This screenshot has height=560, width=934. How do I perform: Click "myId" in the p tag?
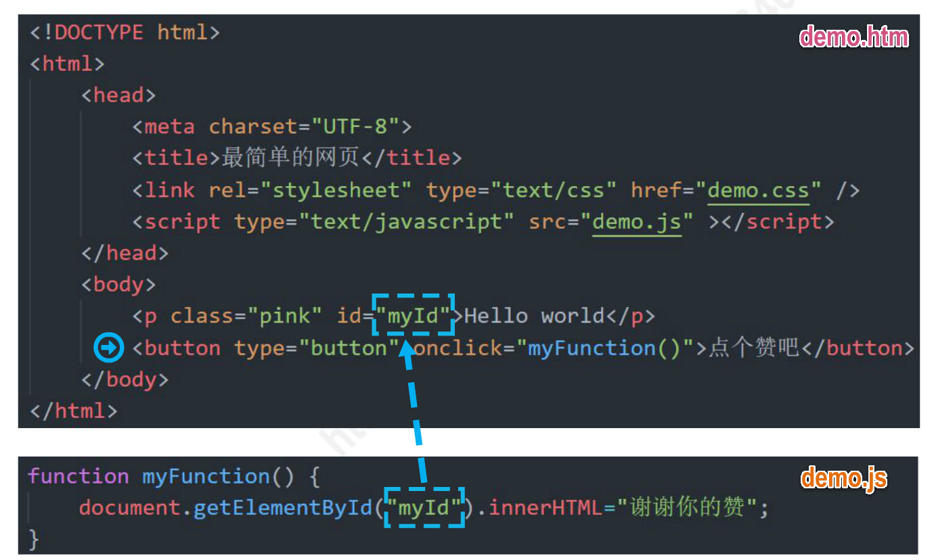pyautogui.click(x=413, y=316)
